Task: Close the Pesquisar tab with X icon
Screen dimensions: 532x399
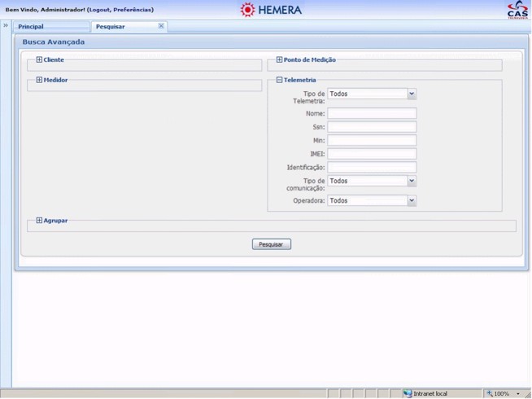Action: coord(161,26)
